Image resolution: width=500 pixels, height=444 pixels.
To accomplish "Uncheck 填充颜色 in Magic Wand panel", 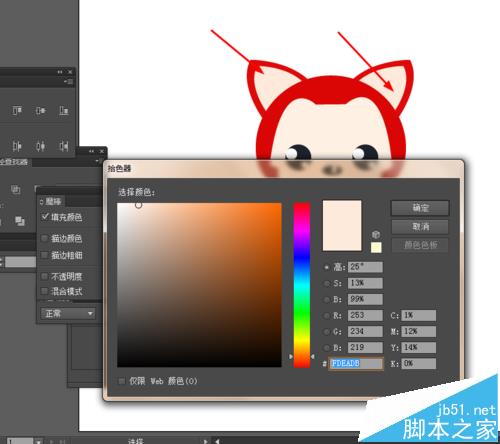I will [x=45, y=217].
